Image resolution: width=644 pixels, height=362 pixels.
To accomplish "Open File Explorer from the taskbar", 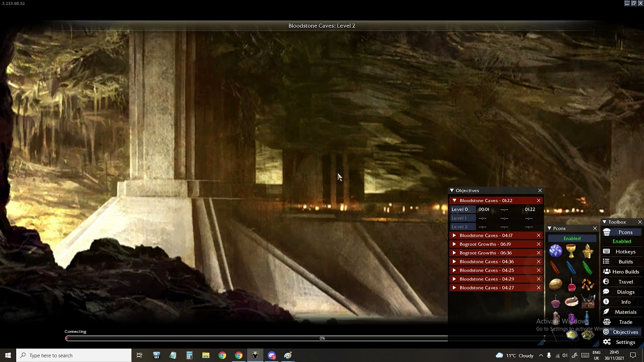I will [206, 355].
